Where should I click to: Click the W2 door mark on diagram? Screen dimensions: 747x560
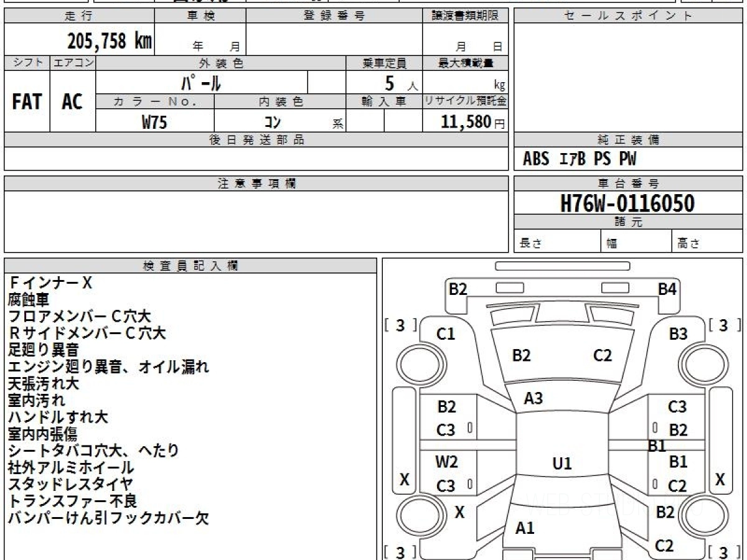click(446, 462)
